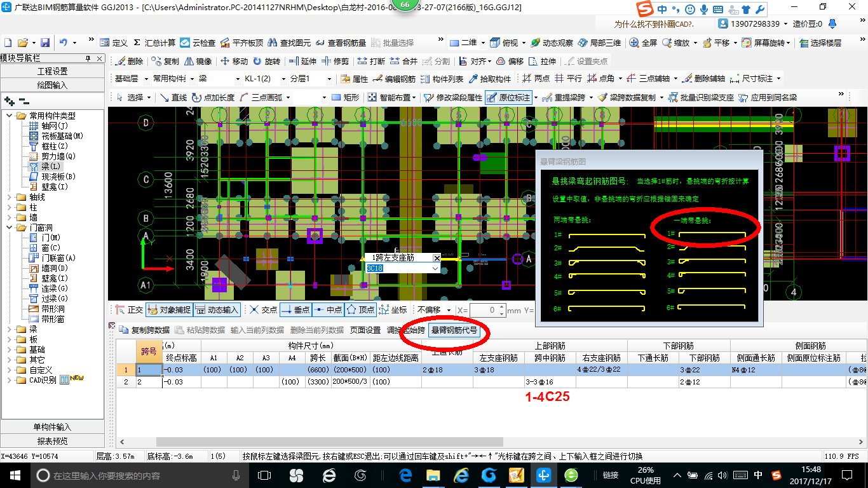The width and height of the screenshot is (868, 488).
Task: Toggle 中点 midpoint snap
Action: pyautogui.click(x=328, y=309)
